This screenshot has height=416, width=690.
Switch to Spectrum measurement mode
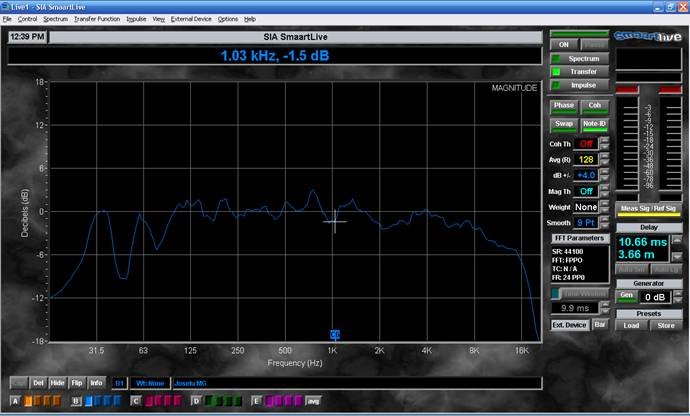[x=582, y=59]
